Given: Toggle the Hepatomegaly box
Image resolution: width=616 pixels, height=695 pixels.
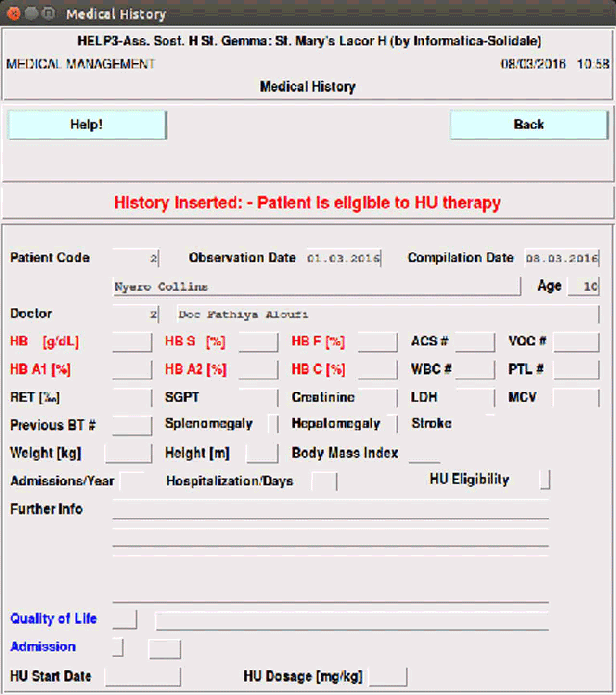Looking at the screenshot, I should click(392, 424).
